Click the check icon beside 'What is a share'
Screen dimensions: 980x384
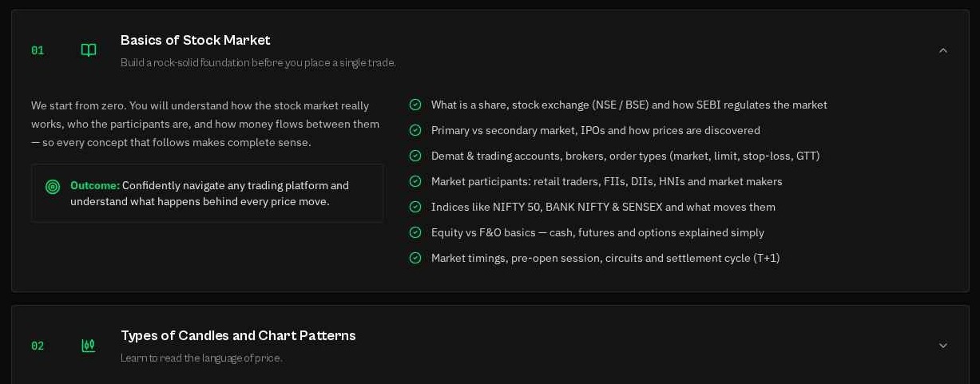[415, 105]
